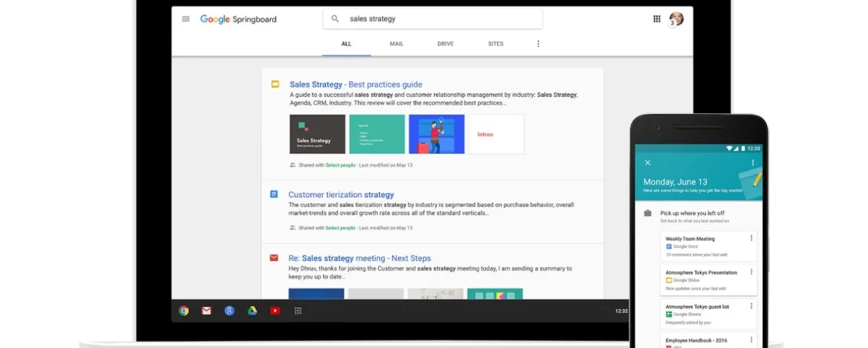
Task: Launch Google Drive from the shelf
Action: click(x=252, y=311)
